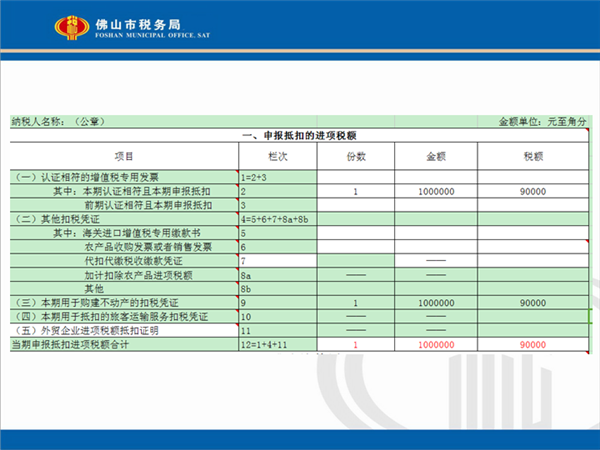The image size is (600, 450).
Task: Click the empty 金额 cell in row 3
Action: tap(436, 205)
